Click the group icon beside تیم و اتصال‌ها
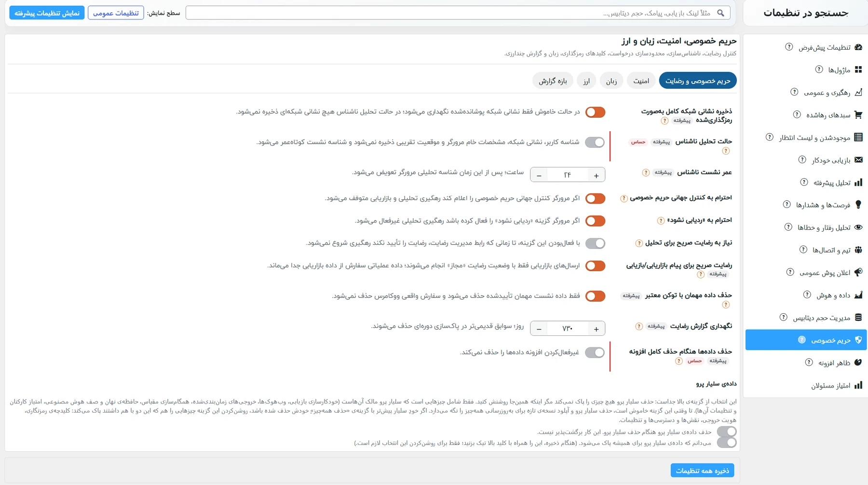868x485 pixels. pyautogui.click(x=858, y=250)
